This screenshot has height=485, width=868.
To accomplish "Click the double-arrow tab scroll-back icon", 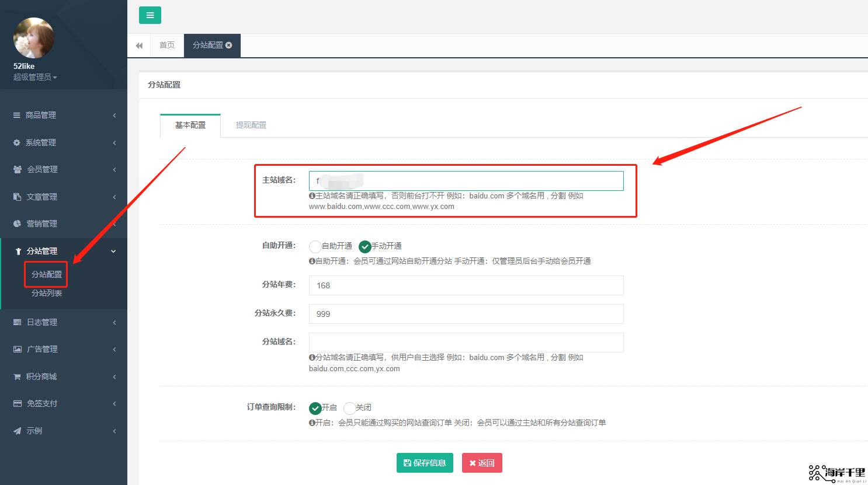I will [139, 46].
